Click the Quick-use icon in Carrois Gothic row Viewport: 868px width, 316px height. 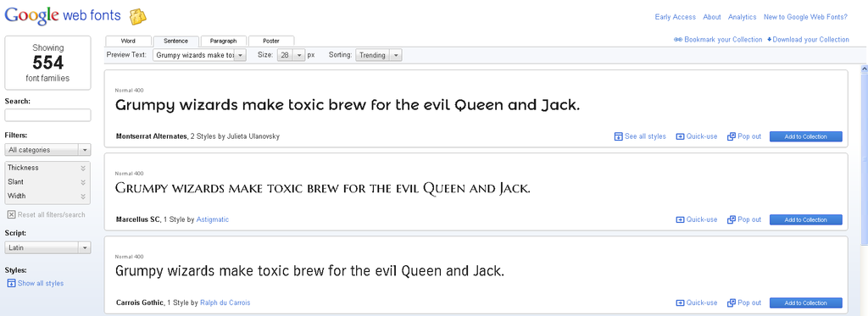(x=681, y=302)
